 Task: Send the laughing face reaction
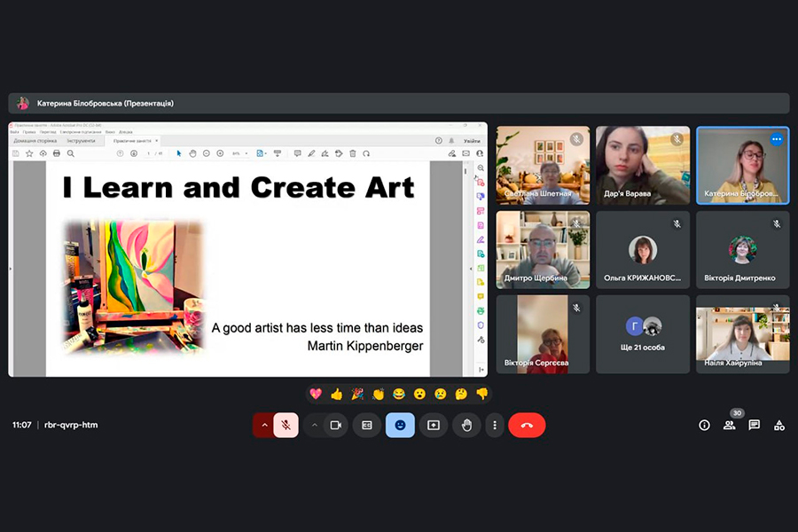[399, 394]
